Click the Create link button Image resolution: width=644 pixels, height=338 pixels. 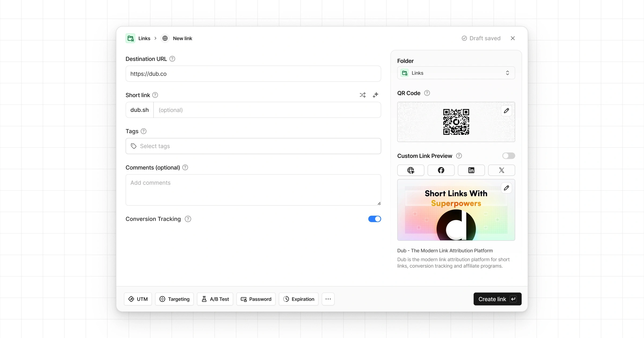(497, 299)
